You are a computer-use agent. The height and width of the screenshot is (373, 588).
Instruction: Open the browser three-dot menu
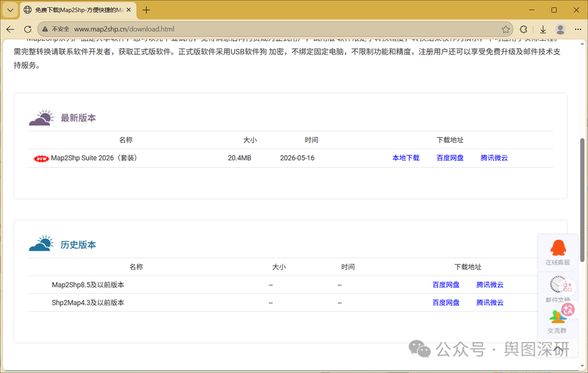click(578, 29)
